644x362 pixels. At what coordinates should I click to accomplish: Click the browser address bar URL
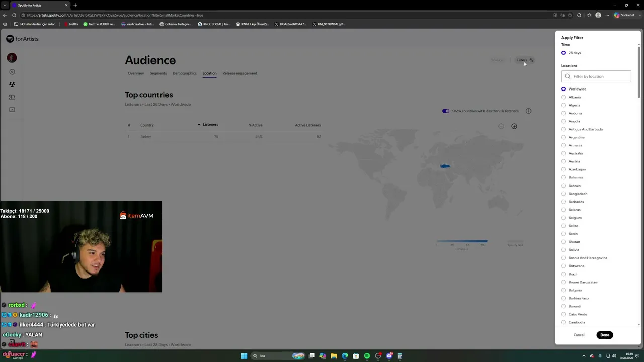(x=115, y=15)
